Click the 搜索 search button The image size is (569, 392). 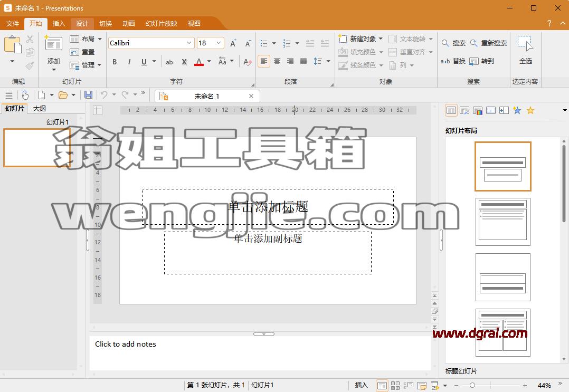click(453, 43)
